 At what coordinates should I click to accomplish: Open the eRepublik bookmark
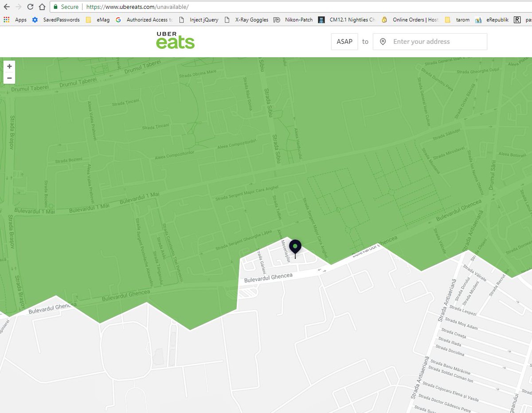(x=492, y=19)
